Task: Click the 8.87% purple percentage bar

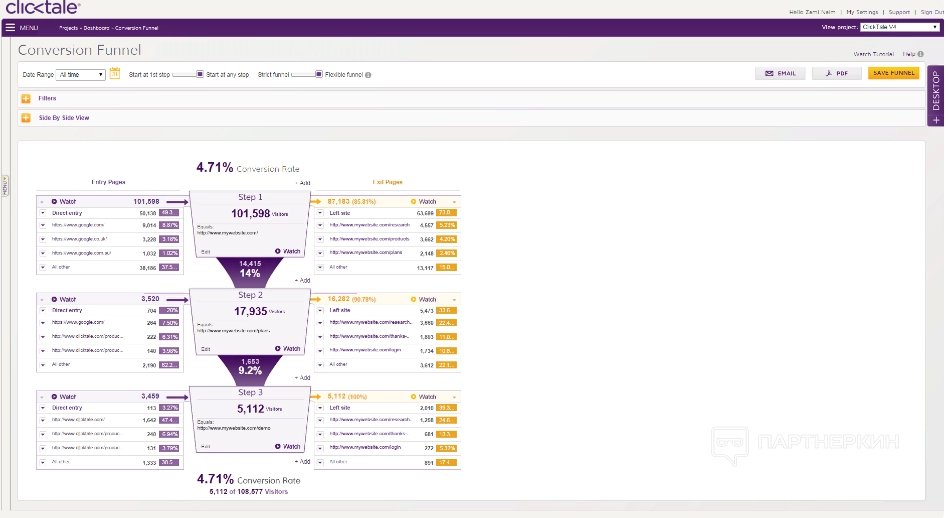Action: click(x=169, y=225)
